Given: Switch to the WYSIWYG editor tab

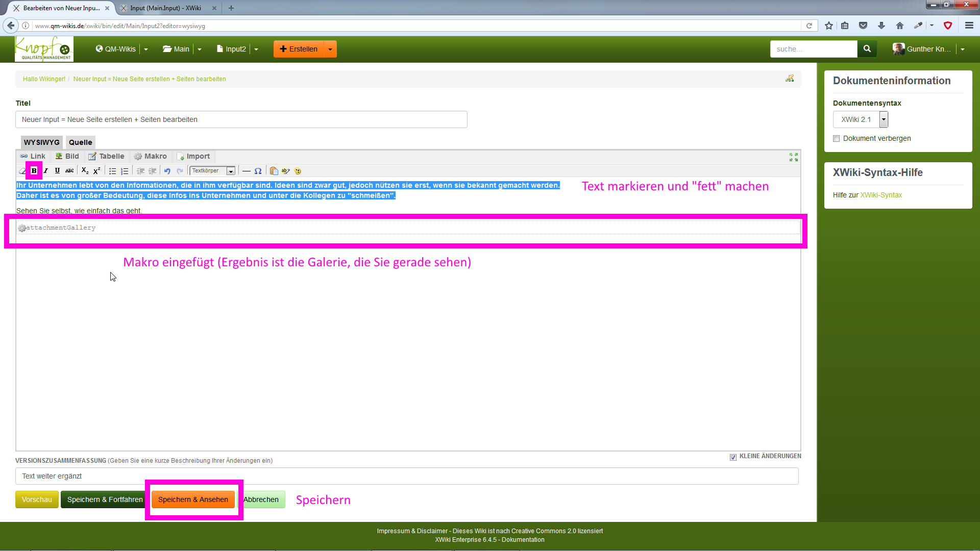Looking at the screenshot, I should click(41, 142).
